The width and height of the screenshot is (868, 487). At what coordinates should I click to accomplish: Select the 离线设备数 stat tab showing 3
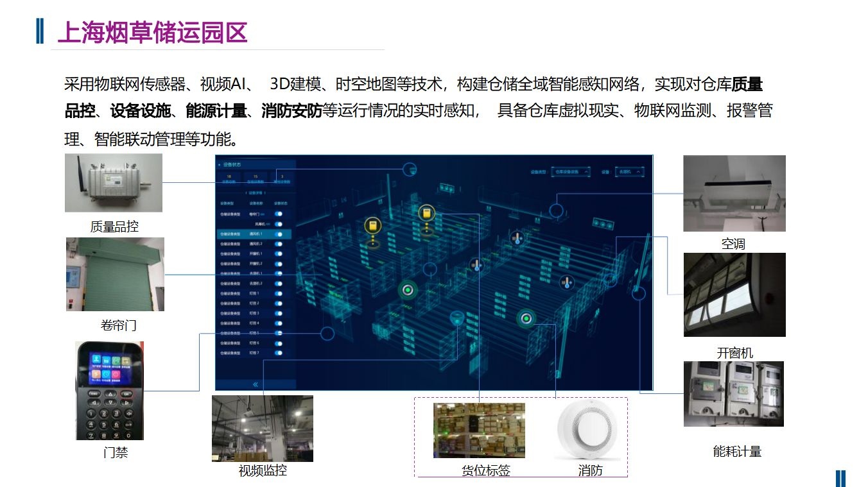pyautogui.click(x=282, y=178)
